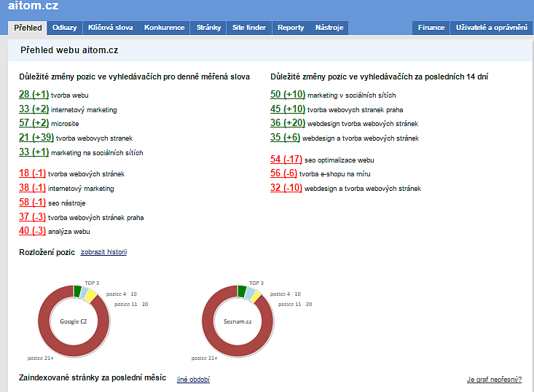
Task: Click 40 (-3) analýza webu position
Action: click(33, 231)
